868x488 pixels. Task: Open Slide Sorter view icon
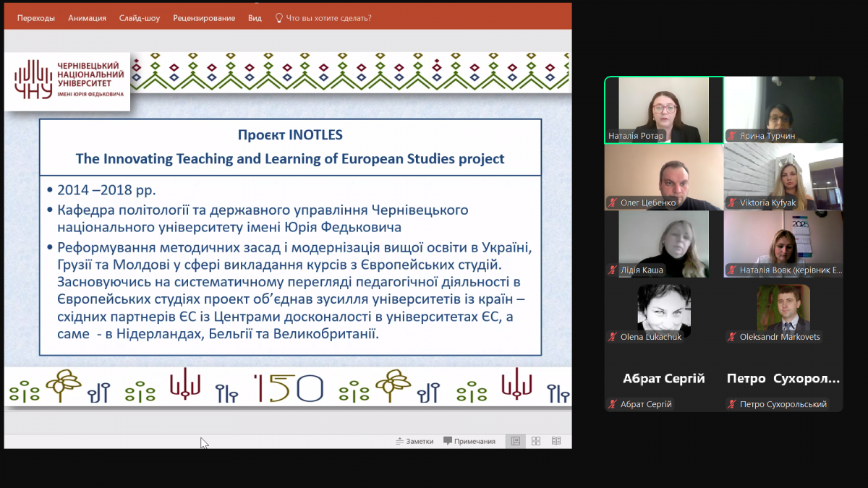[x=536, y=441]
